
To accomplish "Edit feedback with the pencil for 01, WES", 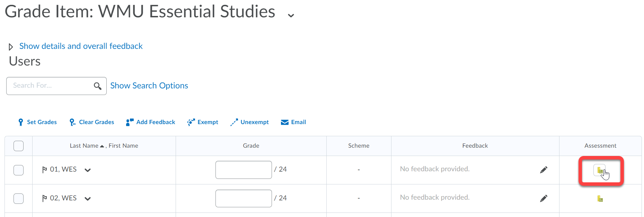I will tap(544, 170).
